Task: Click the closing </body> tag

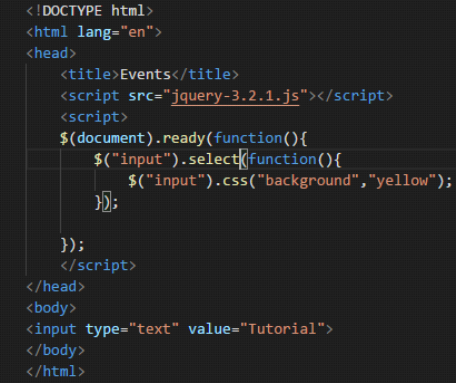Action: coord(56,350)
